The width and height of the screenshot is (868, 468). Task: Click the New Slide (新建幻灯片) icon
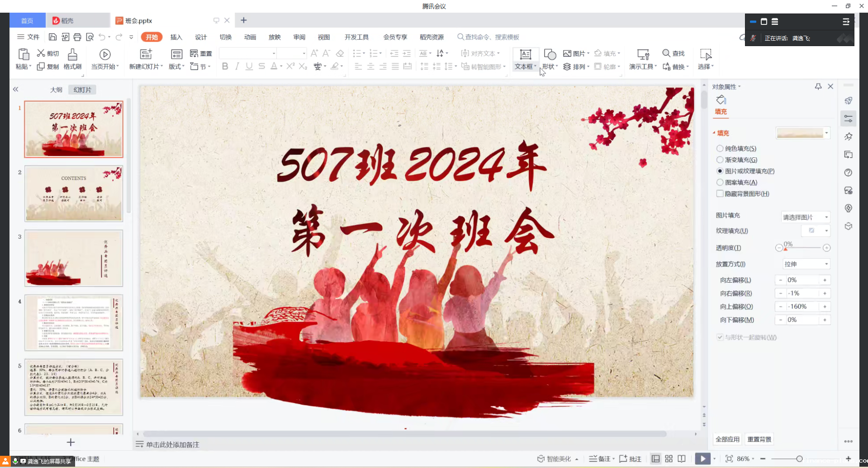click(x=146, y=55)
